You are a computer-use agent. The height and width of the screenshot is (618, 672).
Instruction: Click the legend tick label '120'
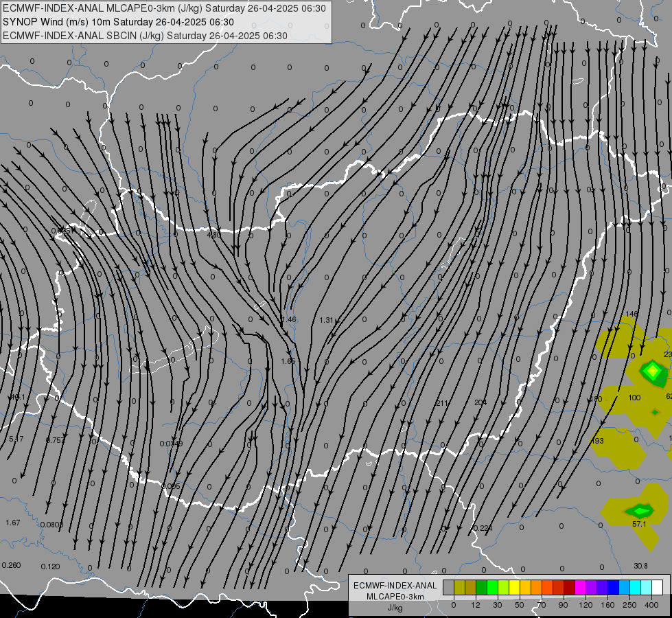(586, 605)
